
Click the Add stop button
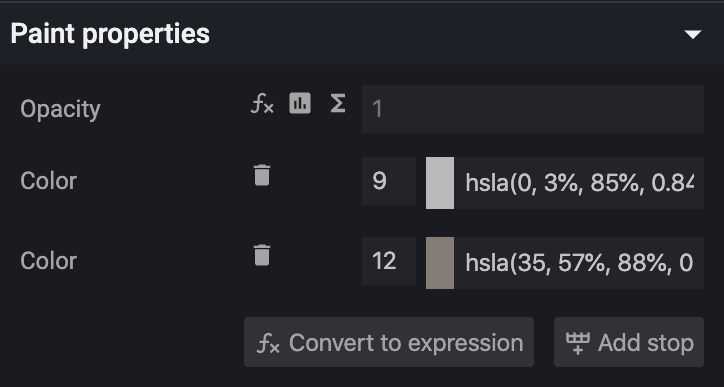(629, 342)
